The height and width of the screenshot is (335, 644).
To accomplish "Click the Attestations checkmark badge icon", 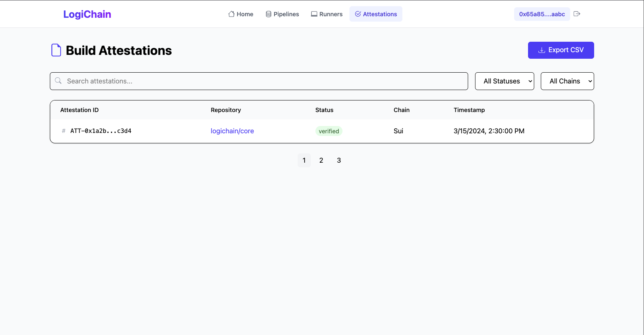I will (x=358, y=14).
